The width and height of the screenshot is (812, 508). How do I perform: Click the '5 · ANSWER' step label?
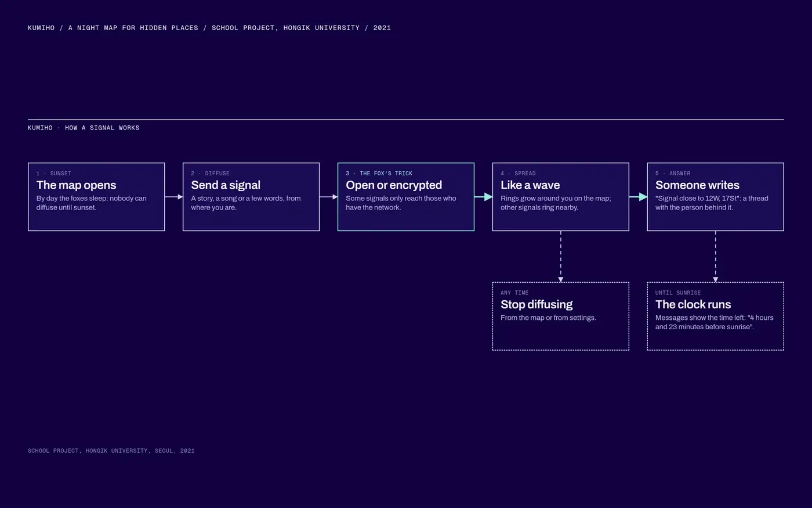point(673,174)
